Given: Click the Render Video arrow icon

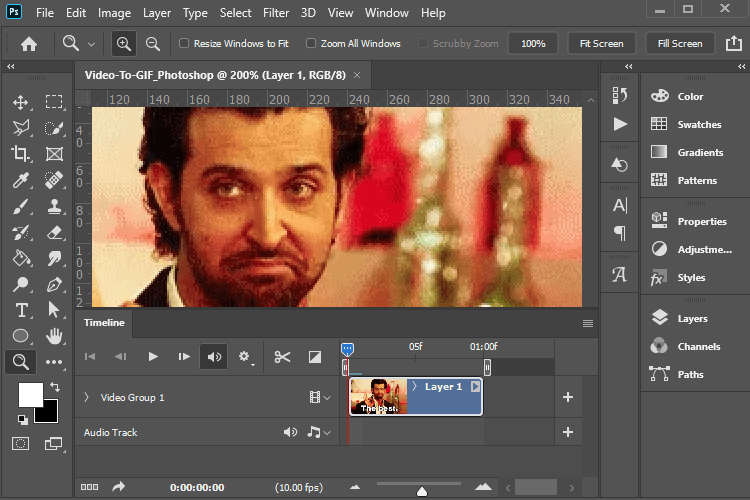Looking at the screenshot, I should (118, 487).
